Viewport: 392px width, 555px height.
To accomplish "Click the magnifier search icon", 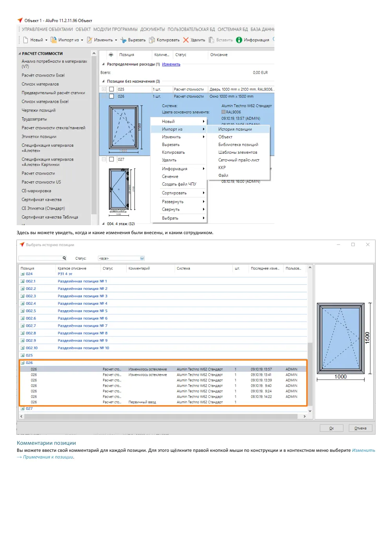I will click(x=64, y=258).
